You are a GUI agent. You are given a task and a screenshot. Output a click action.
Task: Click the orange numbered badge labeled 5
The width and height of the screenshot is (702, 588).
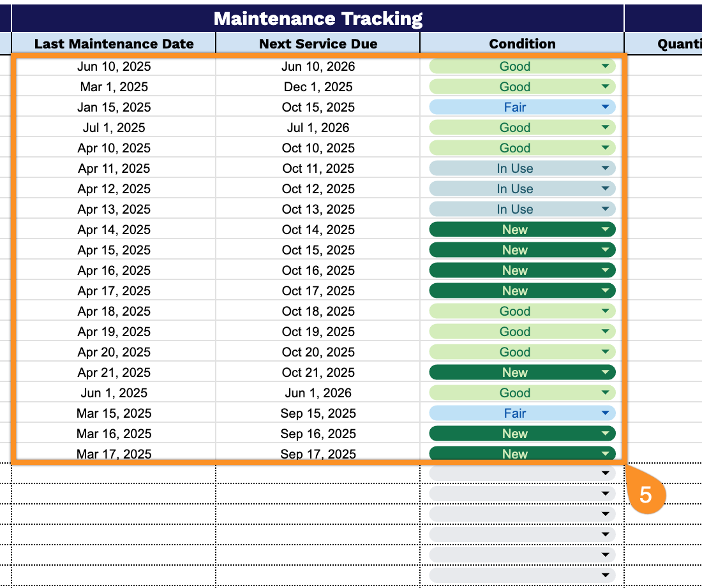[x=646, y=494]
